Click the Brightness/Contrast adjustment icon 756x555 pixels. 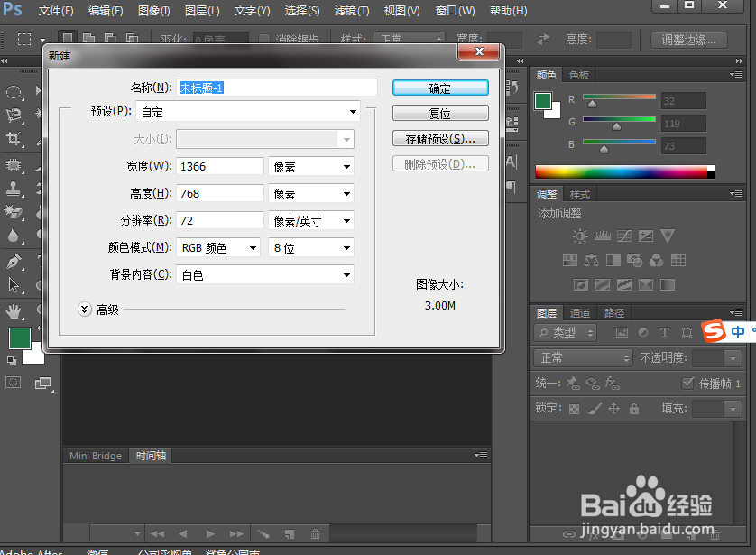(x=580, y=236)
